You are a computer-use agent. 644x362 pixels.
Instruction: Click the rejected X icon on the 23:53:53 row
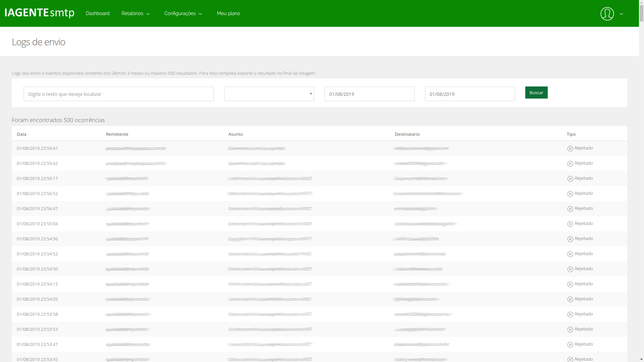pos(570,329)
